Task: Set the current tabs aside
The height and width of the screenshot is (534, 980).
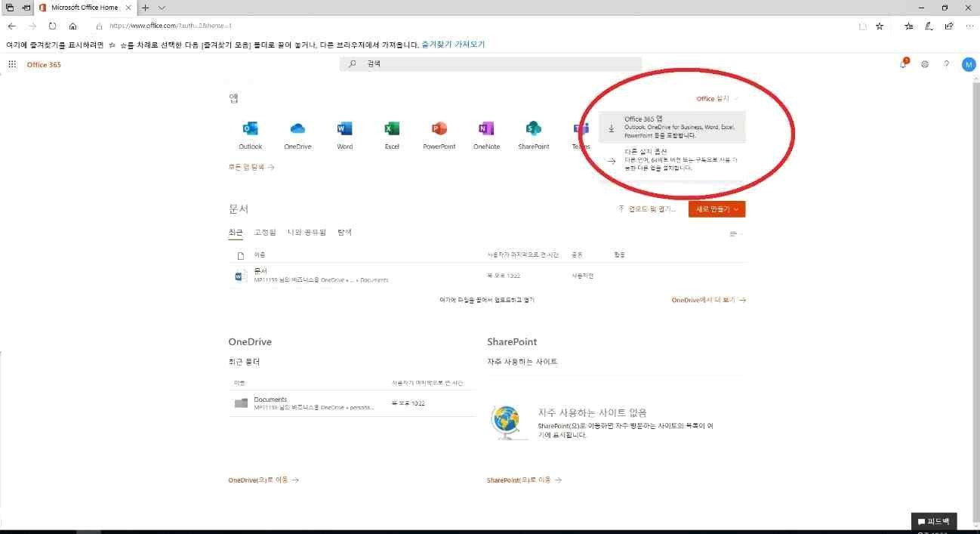Action: tap(26, 7)
